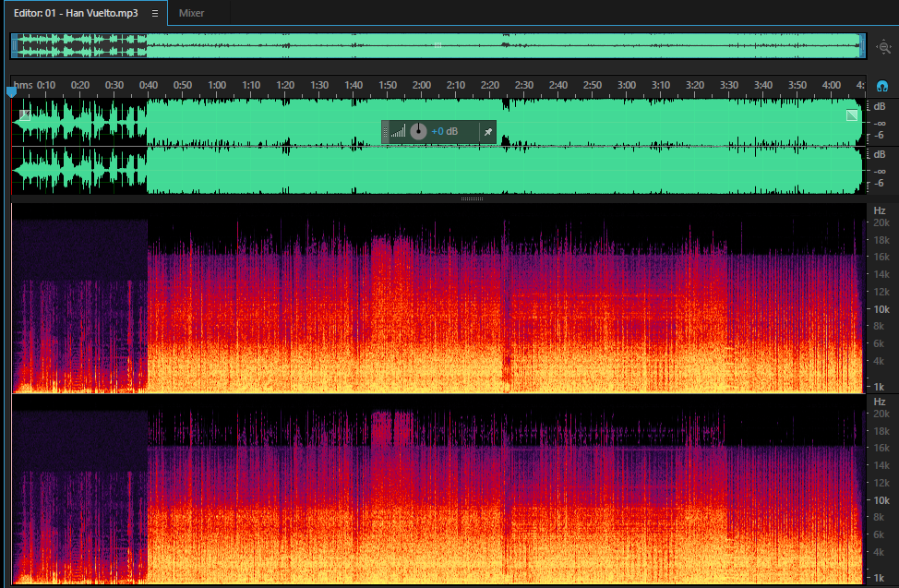Click the volume bars icon in HUD

click(x=398, y=131)
